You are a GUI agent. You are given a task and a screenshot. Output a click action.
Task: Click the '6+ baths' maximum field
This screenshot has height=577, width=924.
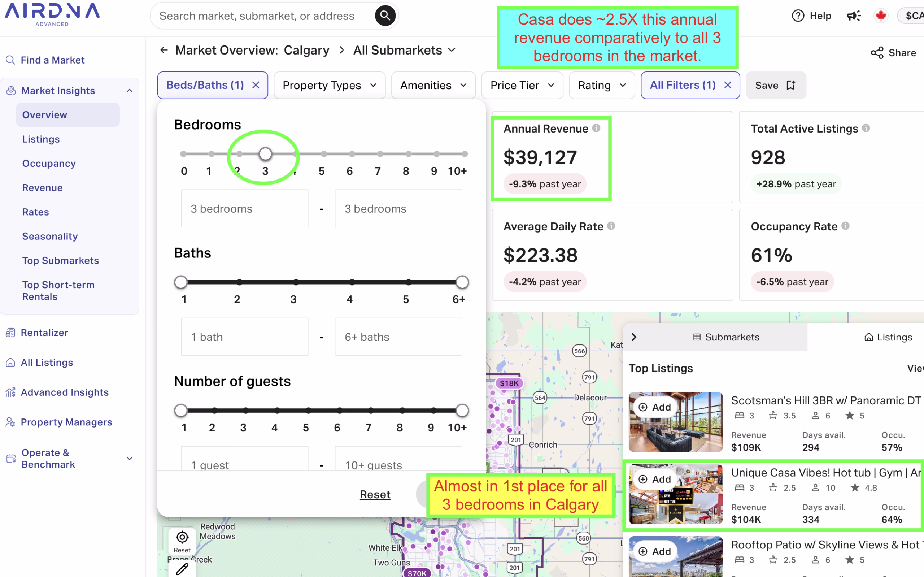[398, 337]
